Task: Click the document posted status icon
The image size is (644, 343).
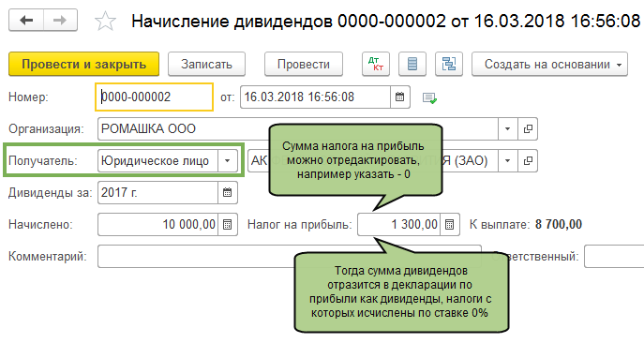Action: pos(429,98)
